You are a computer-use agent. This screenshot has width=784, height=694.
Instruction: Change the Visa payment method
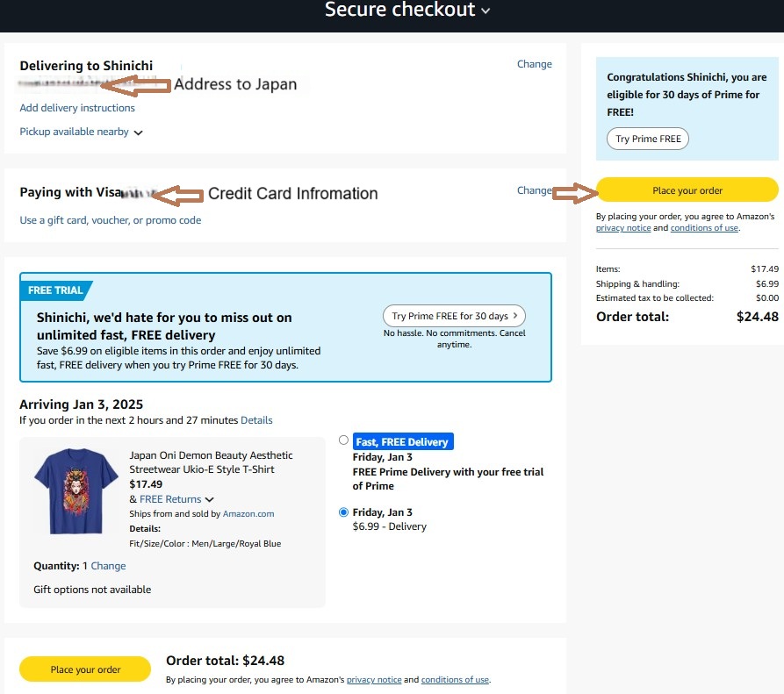pos(534,190)
